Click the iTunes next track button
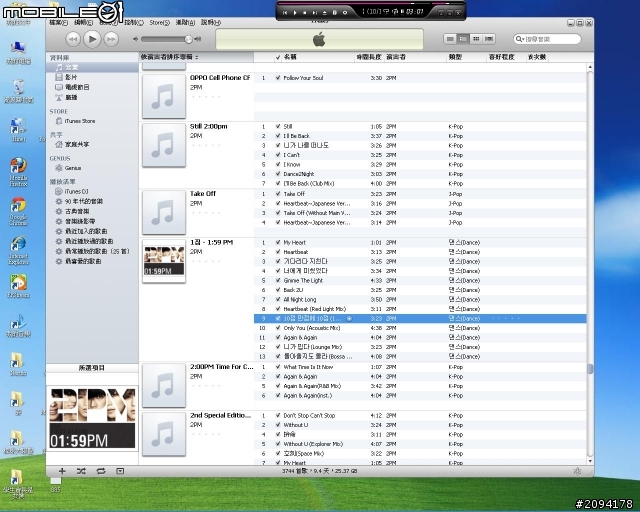 click(x=111, y=39)
